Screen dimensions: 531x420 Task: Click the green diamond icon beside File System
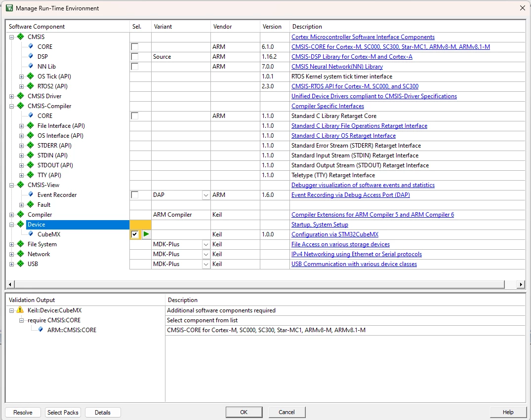(x=21, y=244)
